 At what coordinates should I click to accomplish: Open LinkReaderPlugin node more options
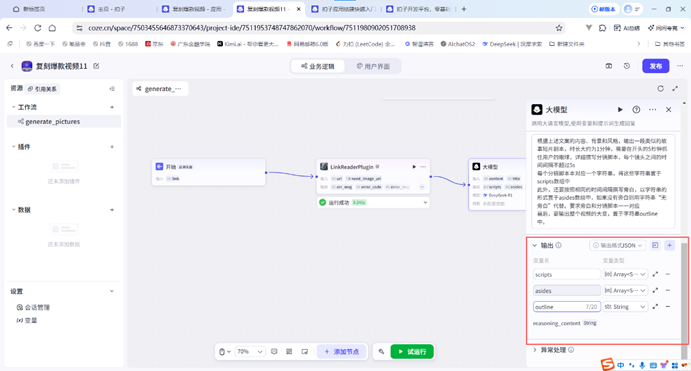click(423, 167)
